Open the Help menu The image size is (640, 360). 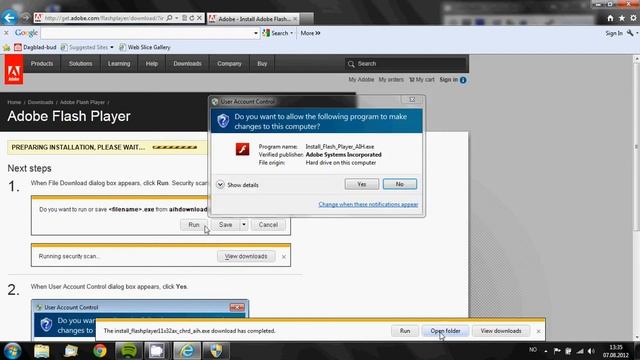(152, 64)
